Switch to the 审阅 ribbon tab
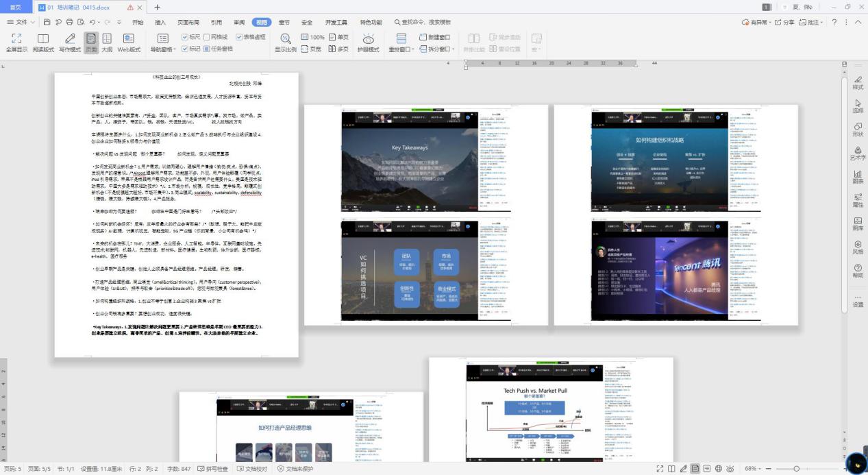This screenshot has height=475, width=868. 239,22
